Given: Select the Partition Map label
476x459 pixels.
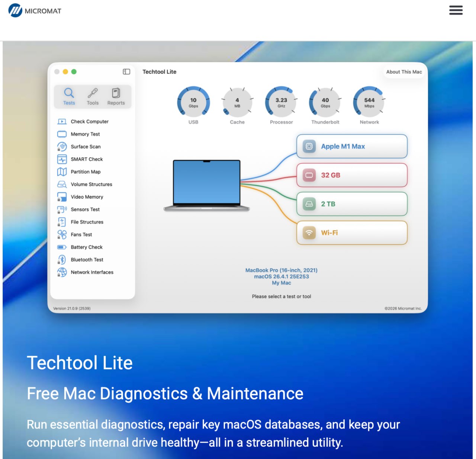Looking at the screenshot, I should point(86,172).
